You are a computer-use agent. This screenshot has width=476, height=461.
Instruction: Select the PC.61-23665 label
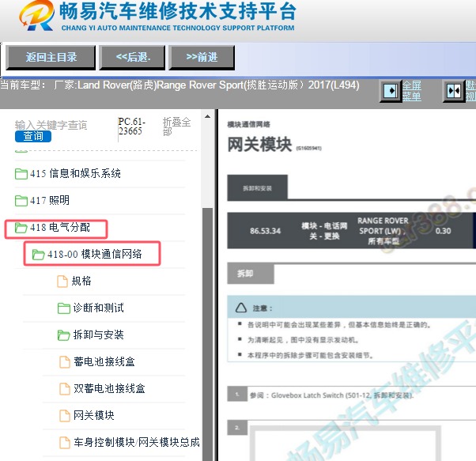(x=131, y=127)
